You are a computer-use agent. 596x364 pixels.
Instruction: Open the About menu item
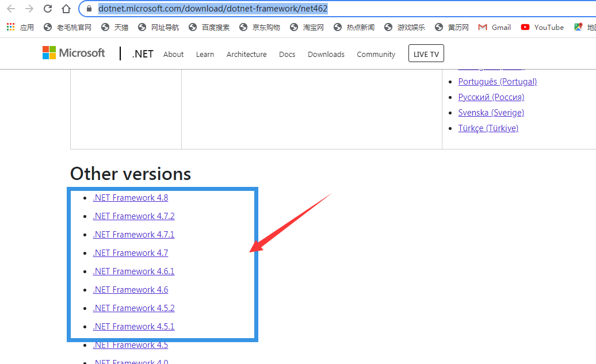click(173, 54)
